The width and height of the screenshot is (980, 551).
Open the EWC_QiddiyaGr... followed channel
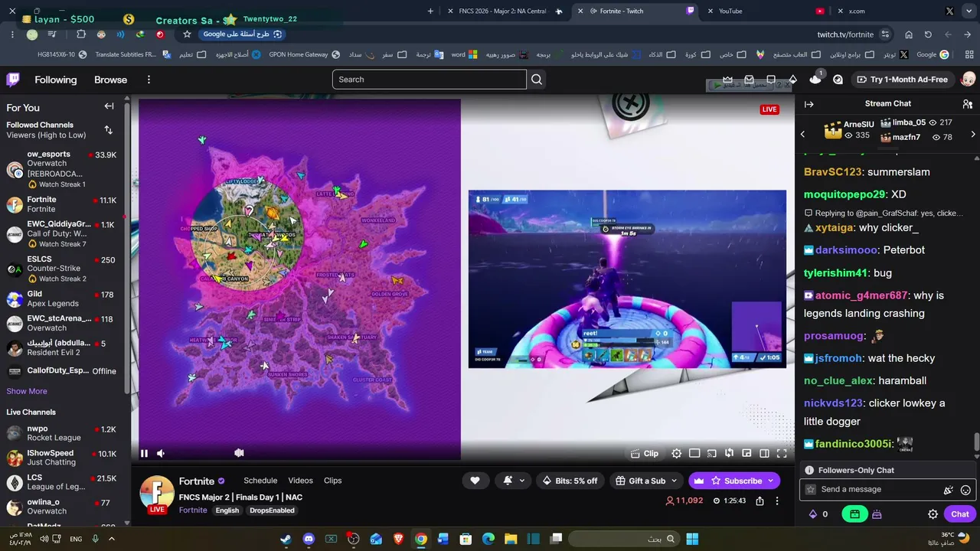pos(61,233)
